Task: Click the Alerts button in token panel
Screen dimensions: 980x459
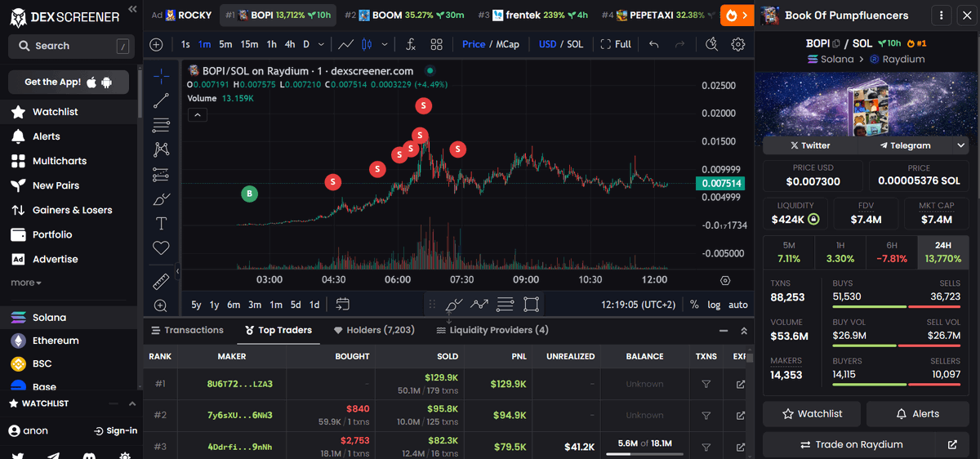Action: 917,414
